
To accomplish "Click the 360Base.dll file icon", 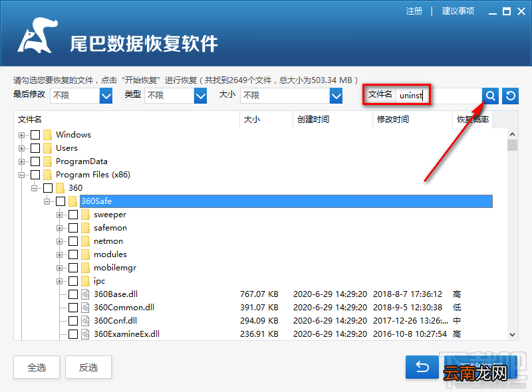I will click(86, 294).
